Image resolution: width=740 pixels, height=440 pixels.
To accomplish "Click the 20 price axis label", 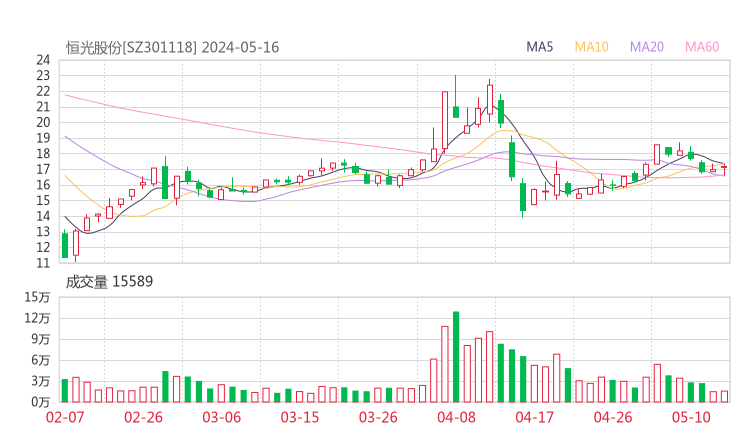I will tap(43, 122).
